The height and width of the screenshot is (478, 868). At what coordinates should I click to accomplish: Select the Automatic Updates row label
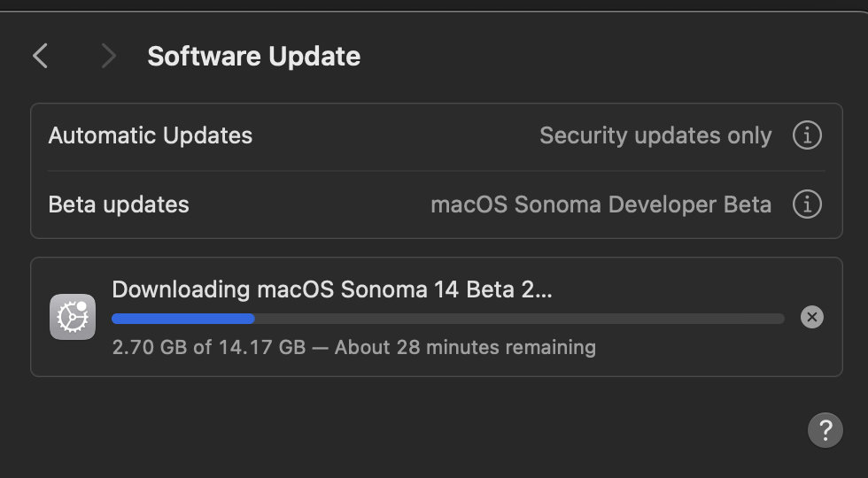(x=151, y=135)
